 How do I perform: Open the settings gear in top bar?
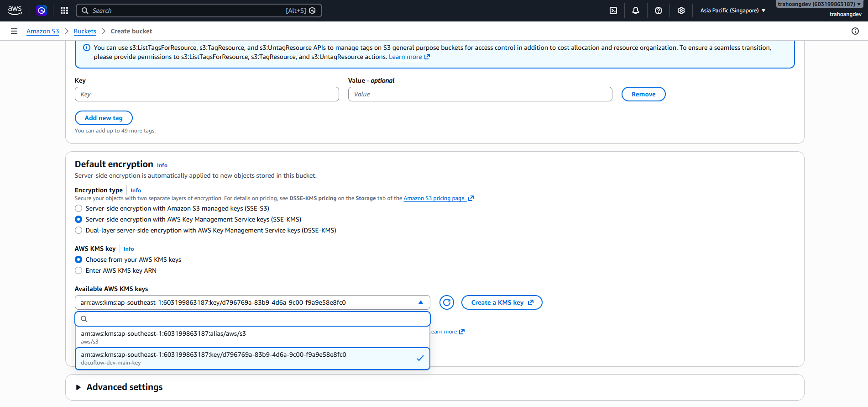click(681, 11)
